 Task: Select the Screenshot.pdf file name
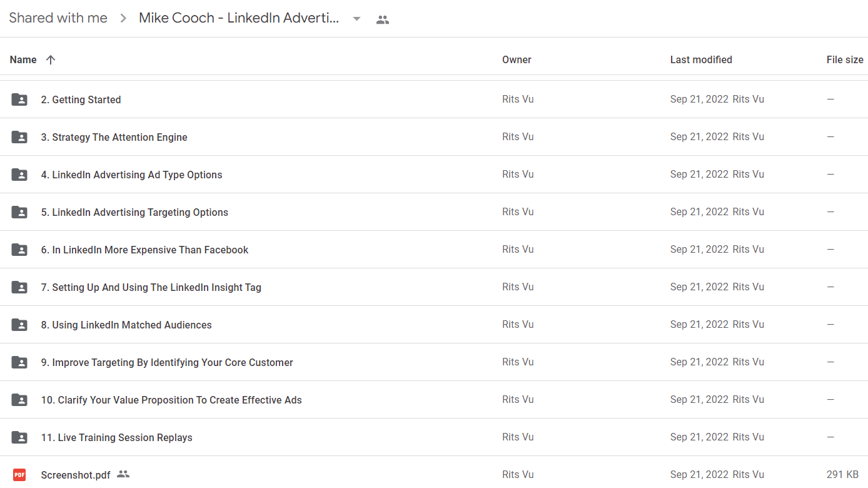coord(76,475)
